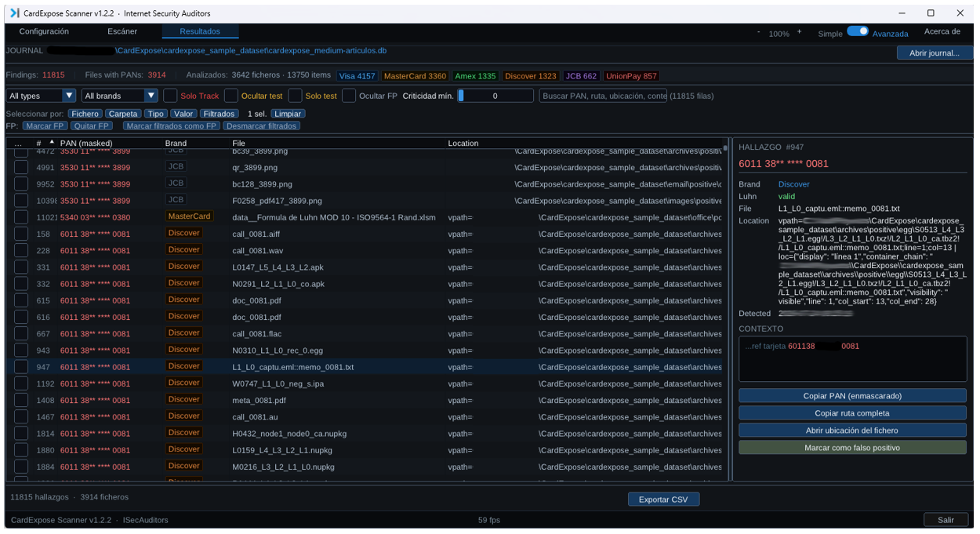Filter by MasterCard 3360 brand badge
The height and width of the screenshot is (534, 980).
pos(415,76)
